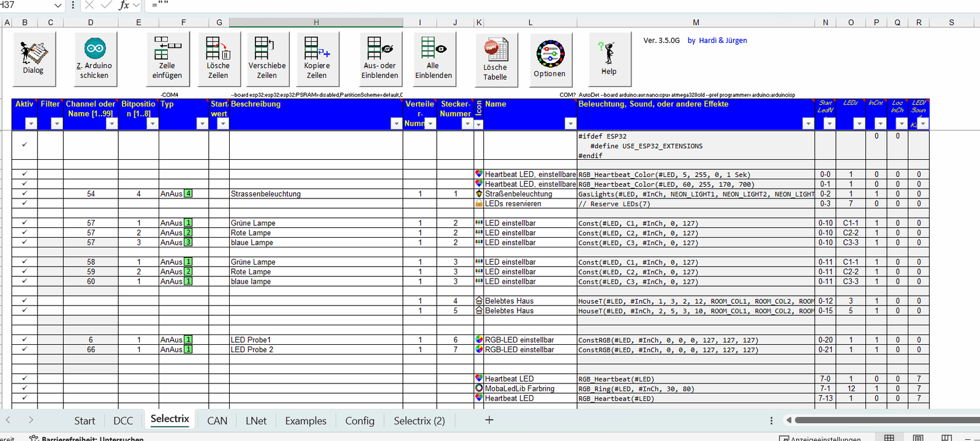Viewport: 980px width, 441px height.
Task: Click the Help button
Action: pos(608,59)
